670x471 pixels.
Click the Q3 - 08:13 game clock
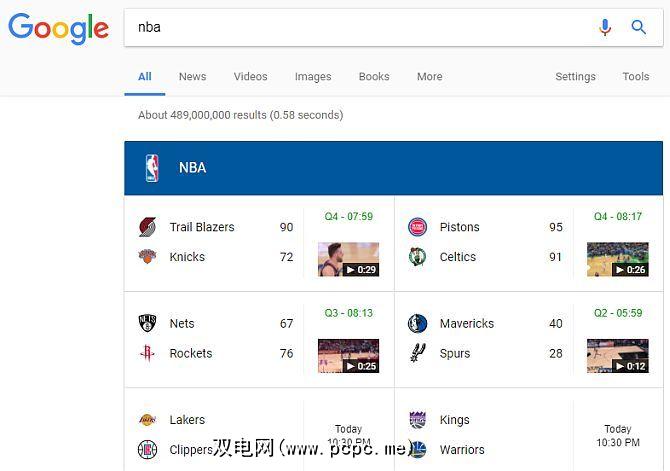[x=349, y=313]
